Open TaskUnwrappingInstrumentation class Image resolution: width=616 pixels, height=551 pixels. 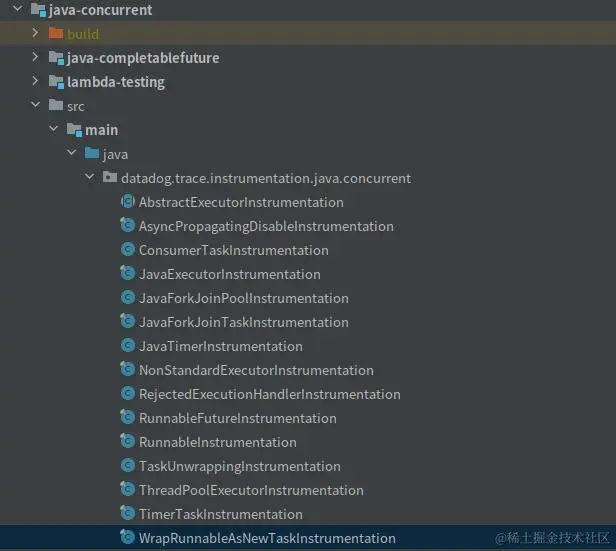click(x=240, y=466)
